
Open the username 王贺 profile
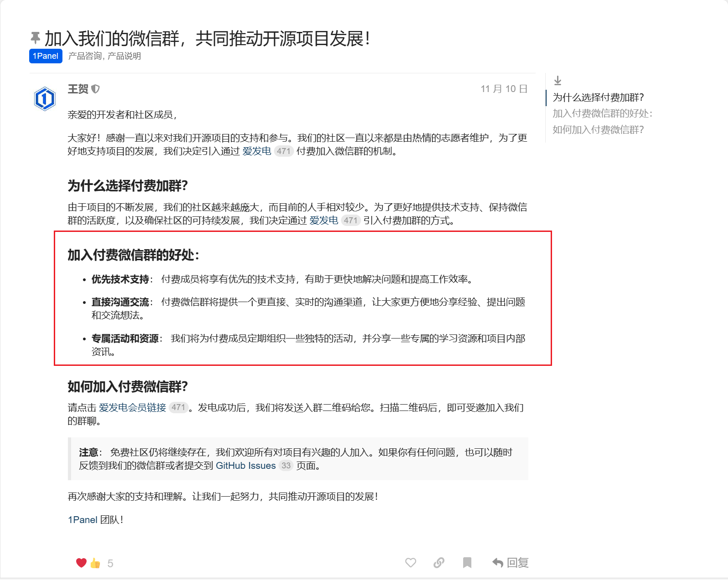point(78,89)
